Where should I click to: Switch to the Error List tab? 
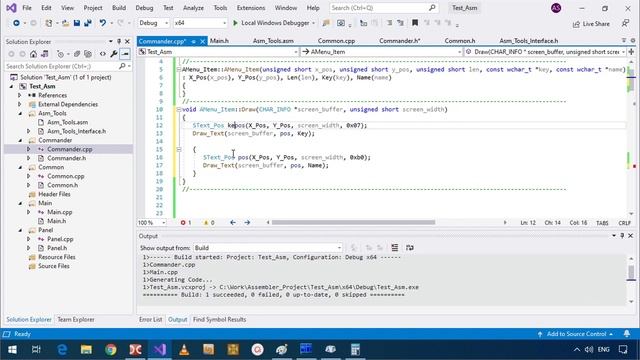point(151,320)
